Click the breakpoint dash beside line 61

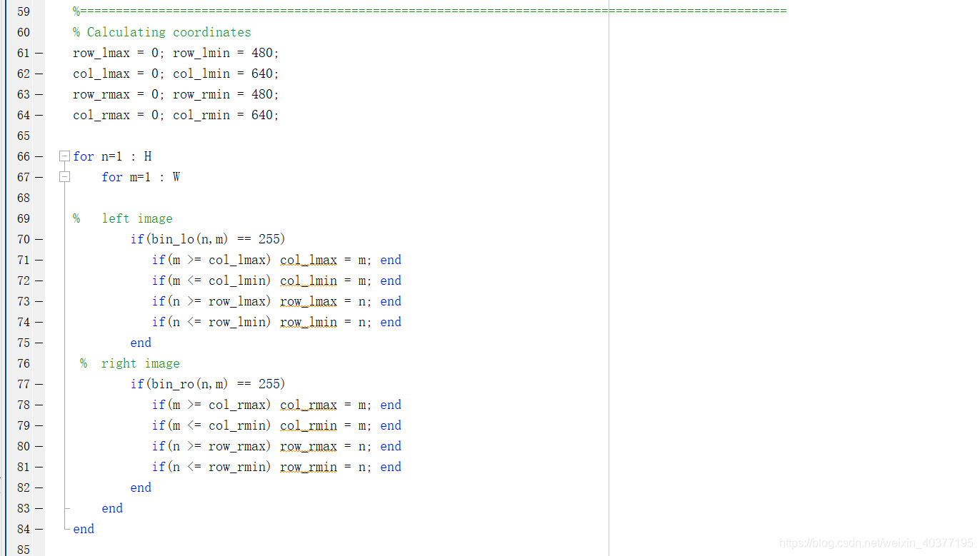point(39,53)
